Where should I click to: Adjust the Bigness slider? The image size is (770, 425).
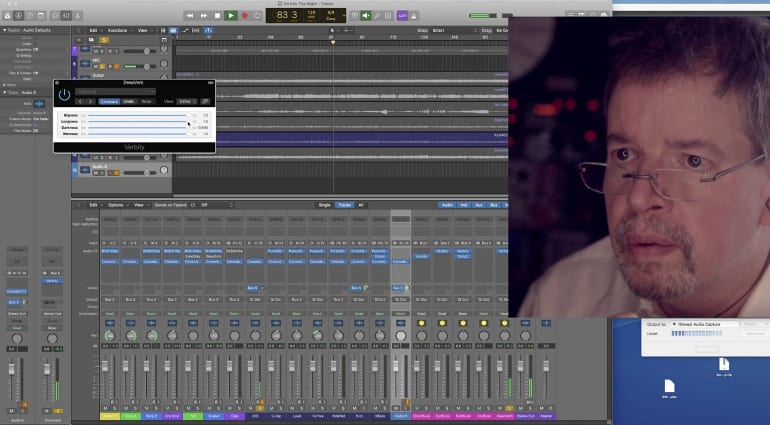138,115
